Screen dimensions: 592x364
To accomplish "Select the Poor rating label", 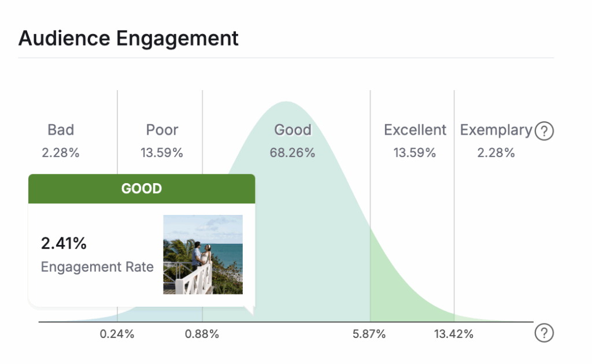I will click(162, 130).
